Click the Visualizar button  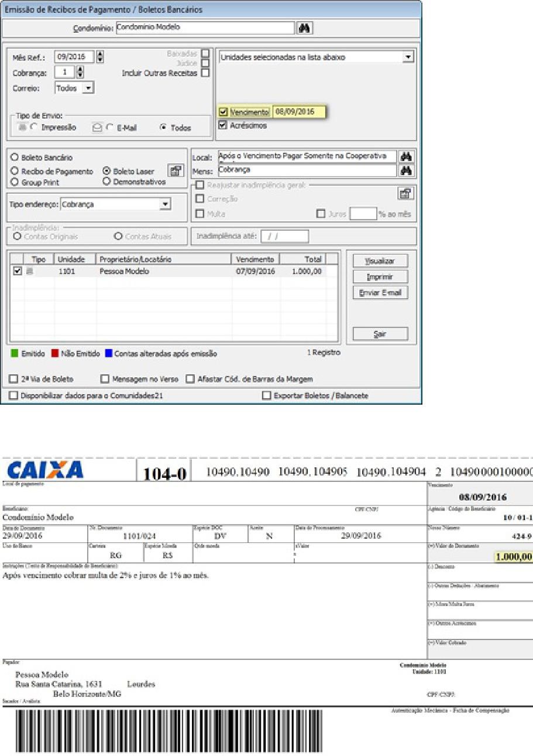[380, 261]
